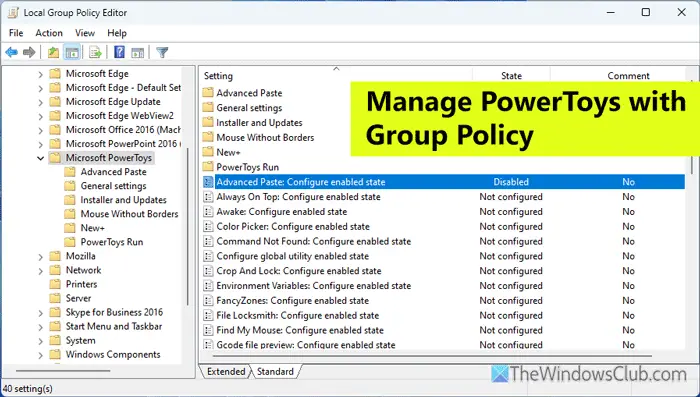Select the System tree item

[x=80, y=341]
